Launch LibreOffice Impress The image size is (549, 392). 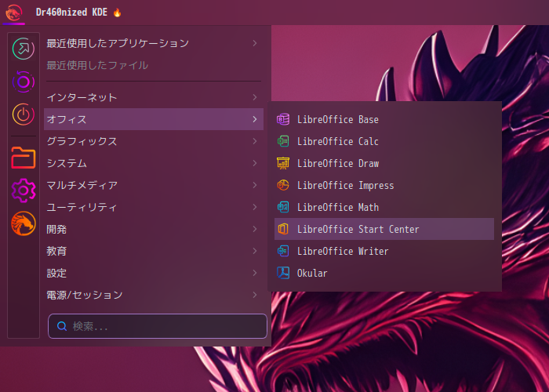(384, 185)
